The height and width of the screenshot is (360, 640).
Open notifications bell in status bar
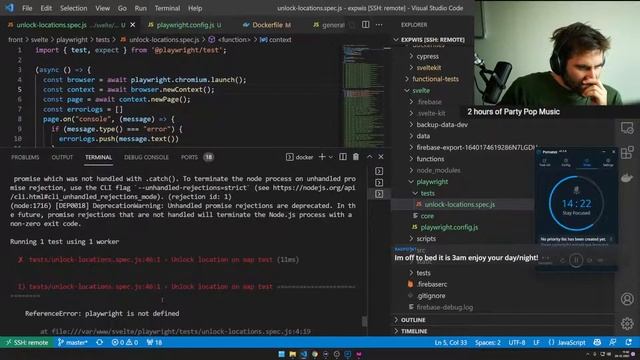[629, 342]
